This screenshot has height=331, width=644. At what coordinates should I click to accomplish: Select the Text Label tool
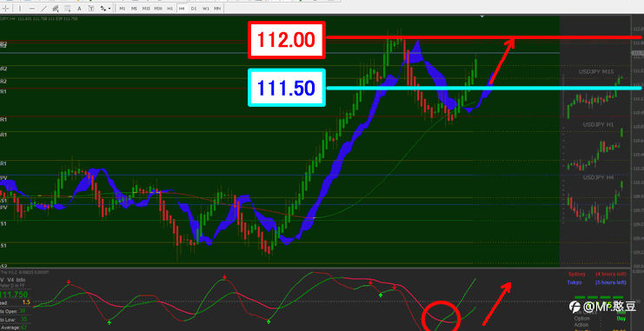pyautogui.click(x=91, y=8)
